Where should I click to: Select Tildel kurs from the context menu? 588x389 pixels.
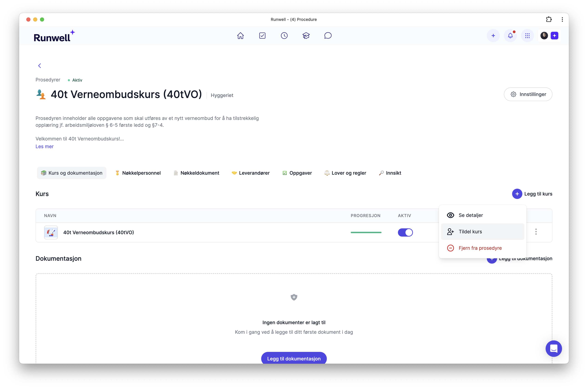pos(482,232)
